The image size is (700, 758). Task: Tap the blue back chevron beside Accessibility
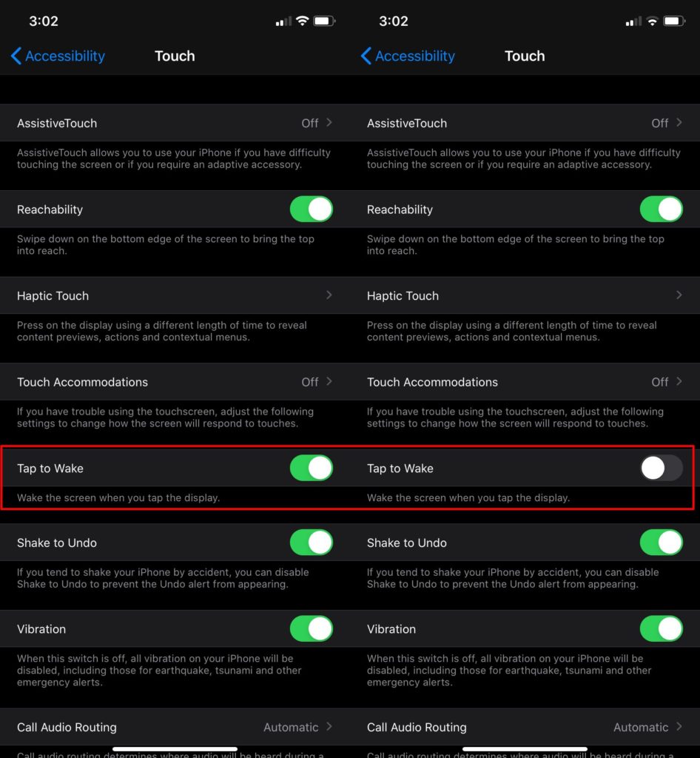click(15, 56)
